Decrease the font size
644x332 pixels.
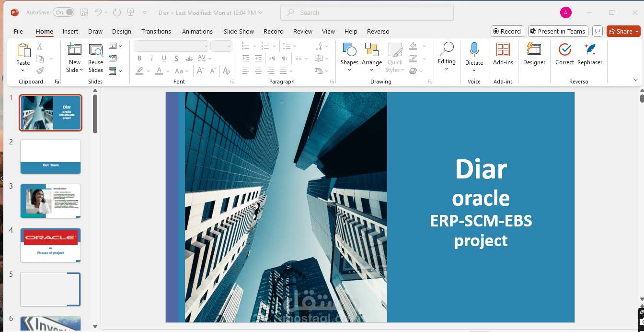[213, 71]
